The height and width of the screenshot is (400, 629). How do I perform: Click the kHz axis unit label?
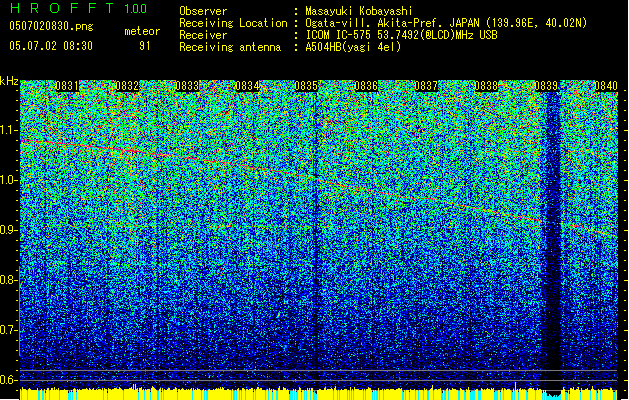coord(9,81)
